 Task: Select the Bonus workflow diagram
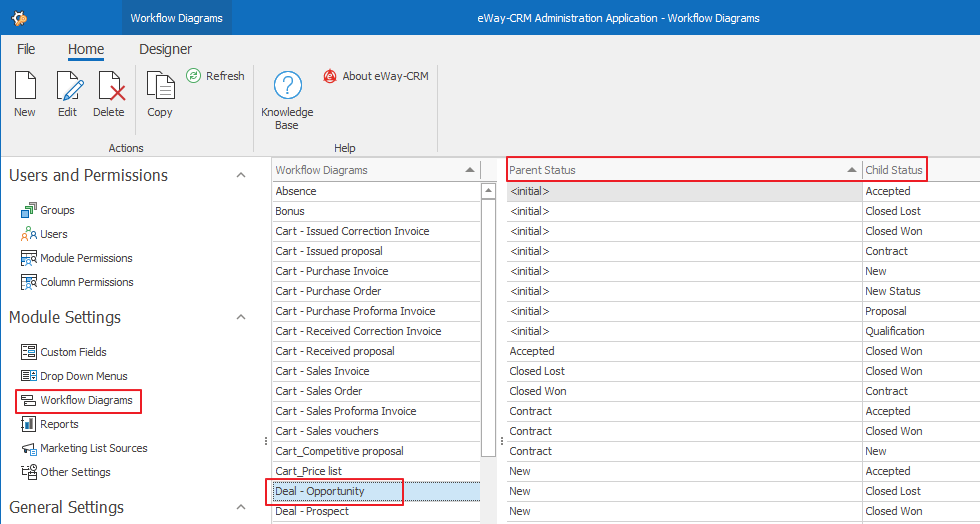[376, 211]
